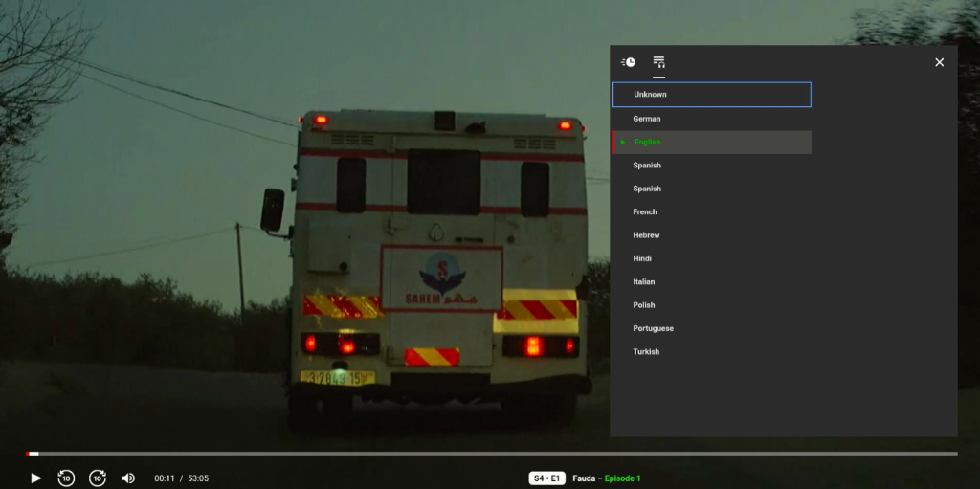Select Polish audio track
The height and width of the screenshot is (489, 980).
[712, 305]
